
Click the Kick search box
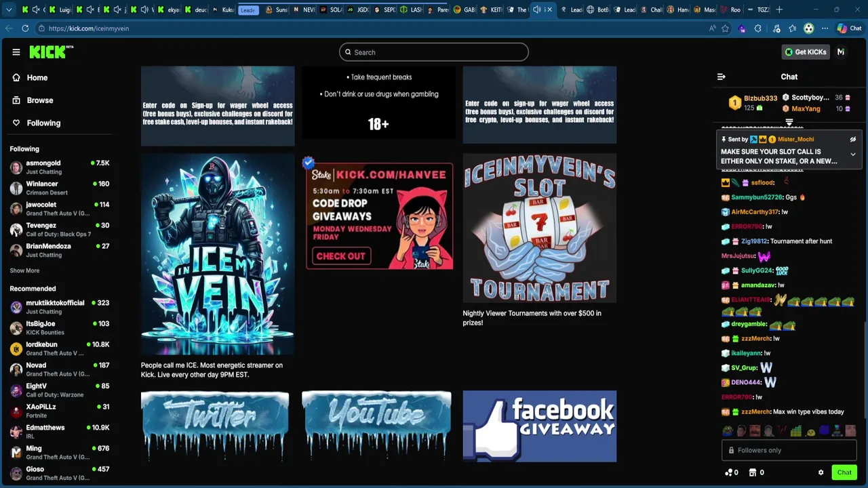434,52
